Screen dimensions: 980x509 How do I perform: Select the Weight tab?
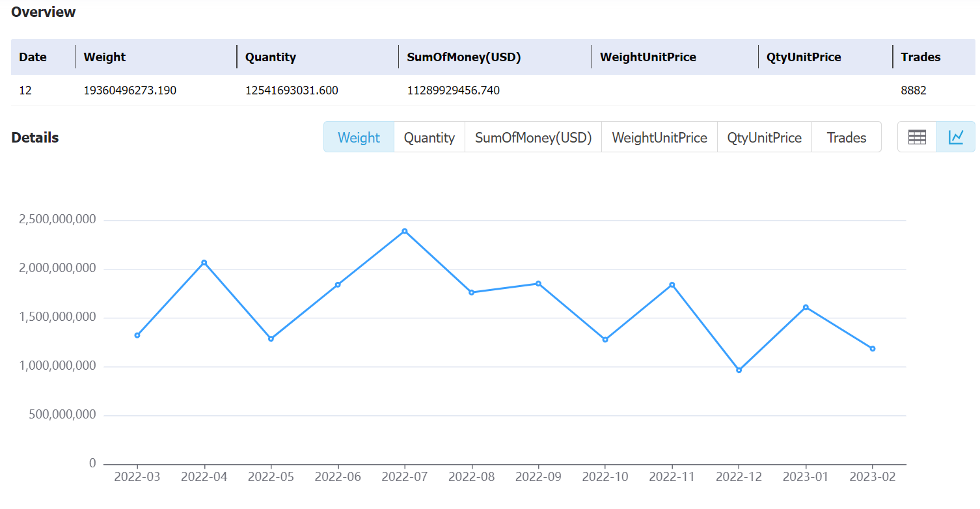click(359, 137)
